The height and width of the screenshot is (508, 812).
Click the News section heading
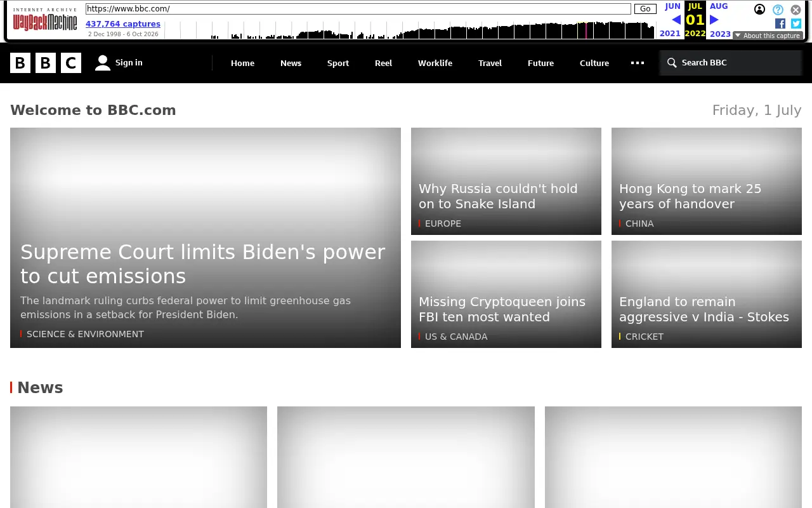[x=40, y=388]
